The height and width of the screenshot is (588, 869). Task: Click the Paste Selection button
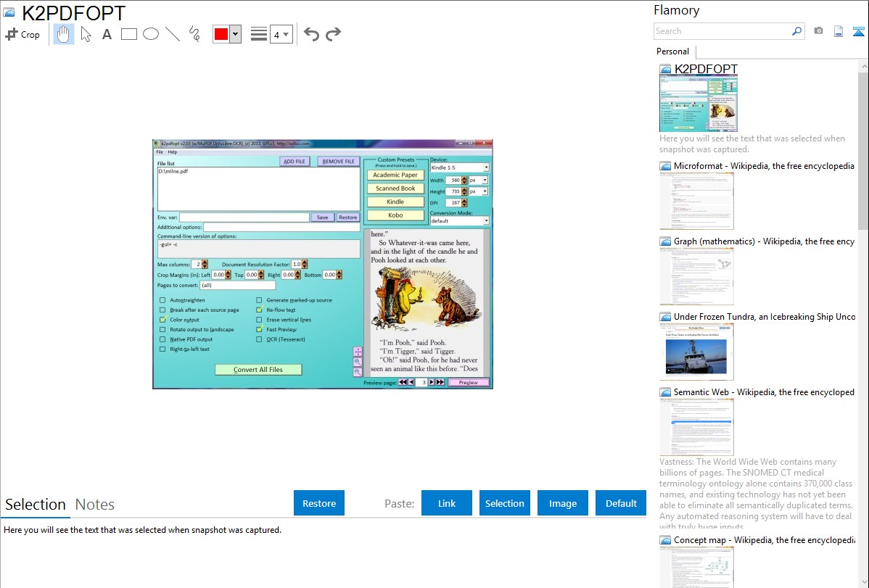pyautogui.click(x=504, y=502)
